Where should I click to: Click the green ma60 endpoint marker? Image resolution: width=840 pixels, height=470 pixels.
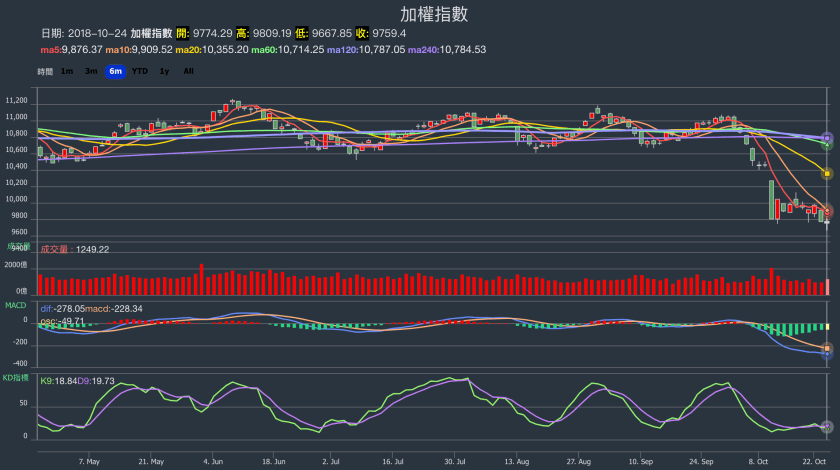tap(827, 145)
